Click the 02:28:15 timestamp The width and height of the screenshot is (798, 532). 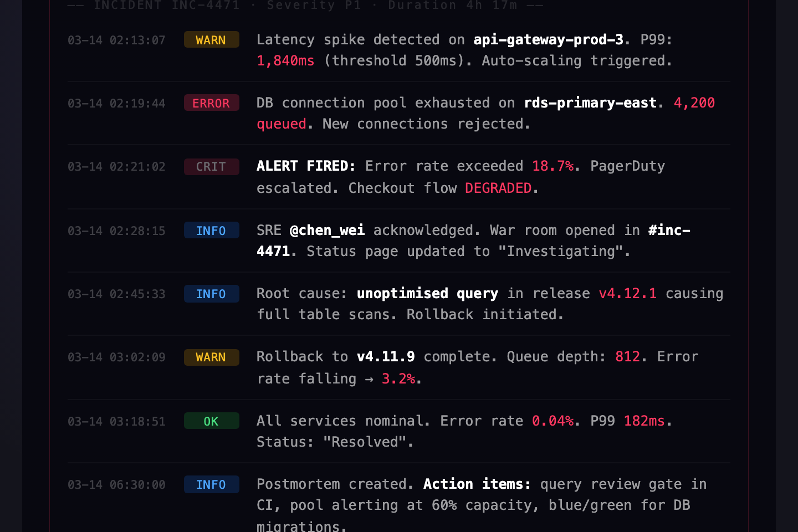coord(116,231)
